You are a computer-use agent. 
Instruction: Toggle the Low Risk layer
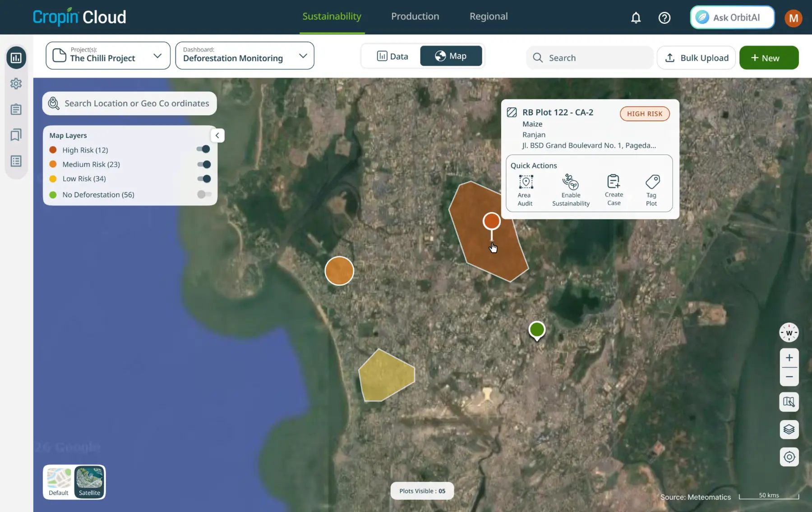click(203, 179)
